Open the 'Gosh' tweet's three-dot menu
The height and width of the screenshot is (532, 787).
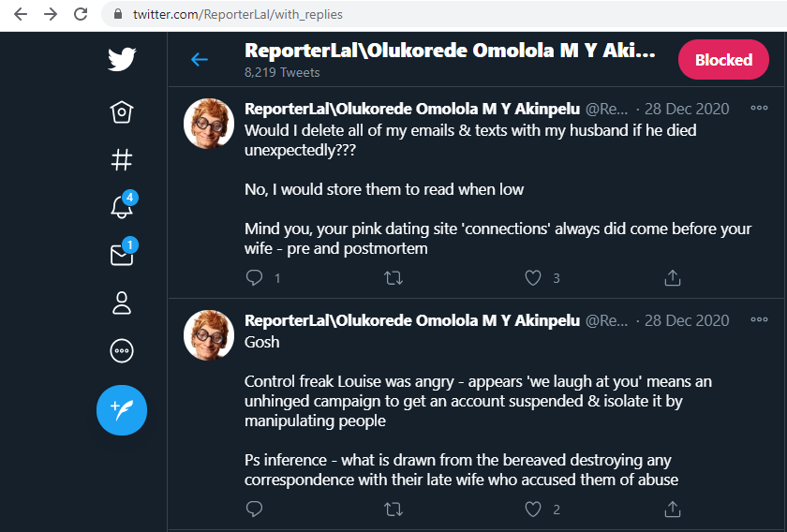coord(759,319)
